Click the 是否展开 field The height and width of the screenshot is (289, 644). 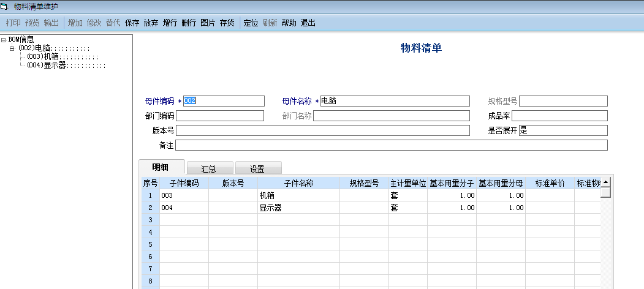(x=563, y=130)
